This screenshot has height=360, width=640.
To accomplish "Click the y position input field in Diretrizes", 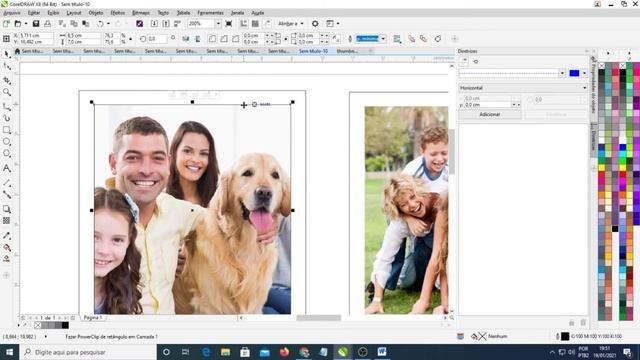I will click(489, 105).
